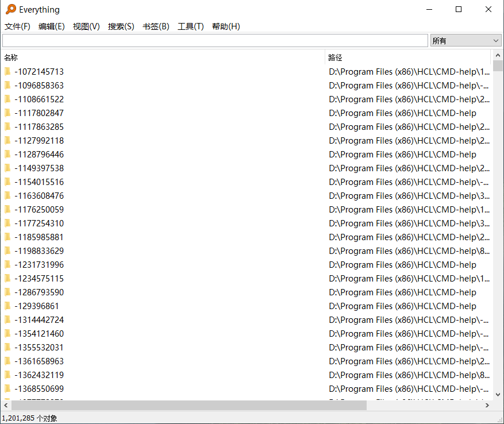This screenshot has height=424, width=504.
Task: Open the 编辑(E) menu
Action: [51, 26]
